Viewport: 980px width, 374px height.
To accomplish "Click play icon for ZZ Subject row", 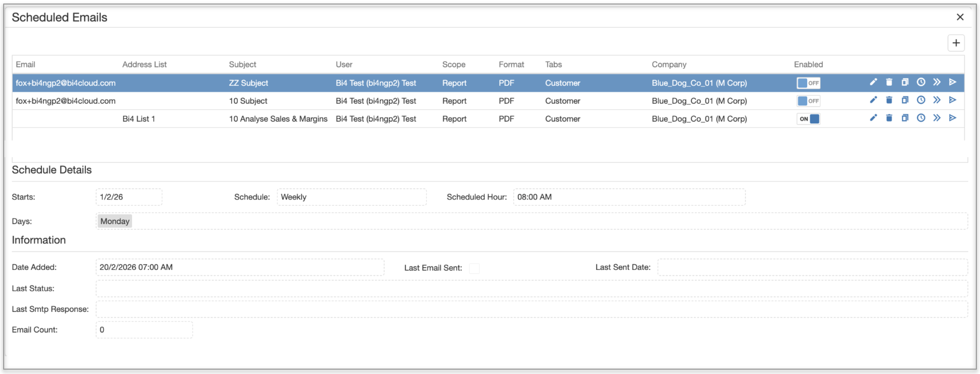I will pos(953,83).
